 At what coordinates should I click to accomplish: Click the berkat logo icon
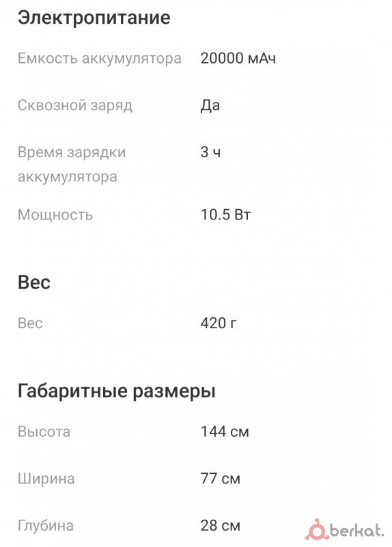[x=316, y=529]
